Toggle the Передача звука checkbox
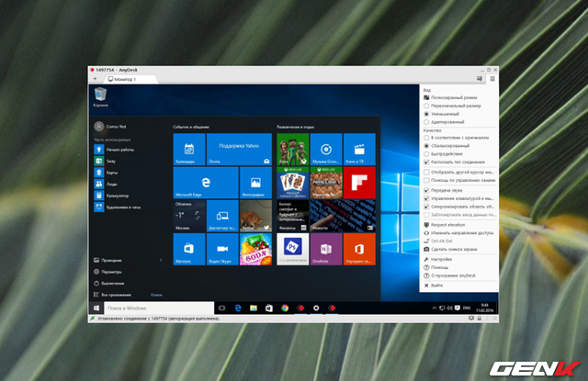This screenshot has width=588, height=381. point(443,190)
